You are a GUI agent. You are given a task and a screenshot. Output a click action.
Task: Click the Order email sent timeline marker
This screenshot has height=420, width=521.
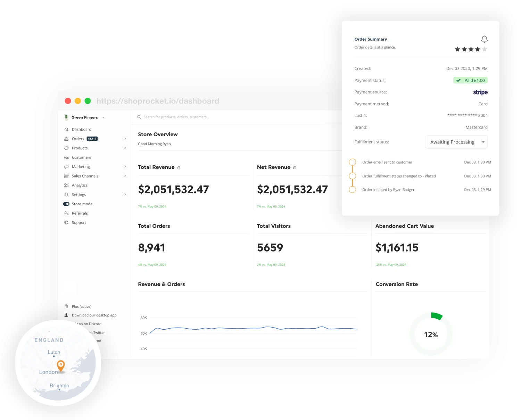352,162
